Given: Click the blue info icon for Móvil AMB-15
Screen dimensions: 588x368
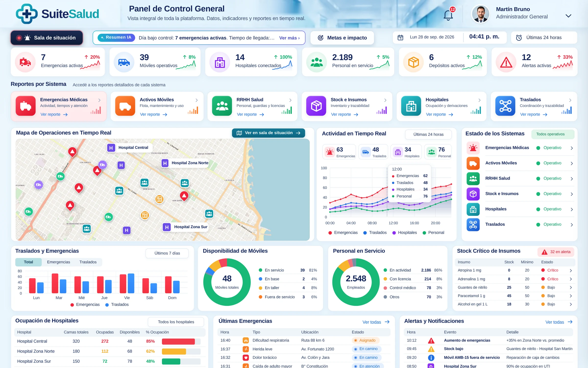Looking at the screenshot, I should click(431, 358).
